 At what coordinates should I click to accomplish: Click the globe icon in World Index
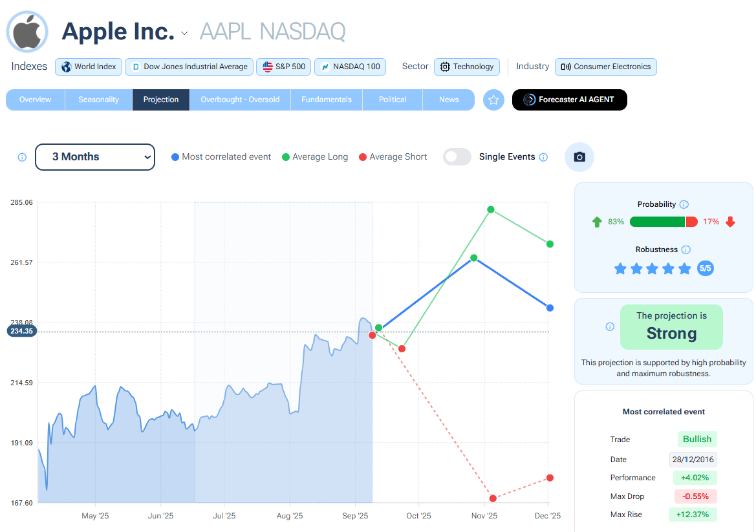(x=67, y=67)
